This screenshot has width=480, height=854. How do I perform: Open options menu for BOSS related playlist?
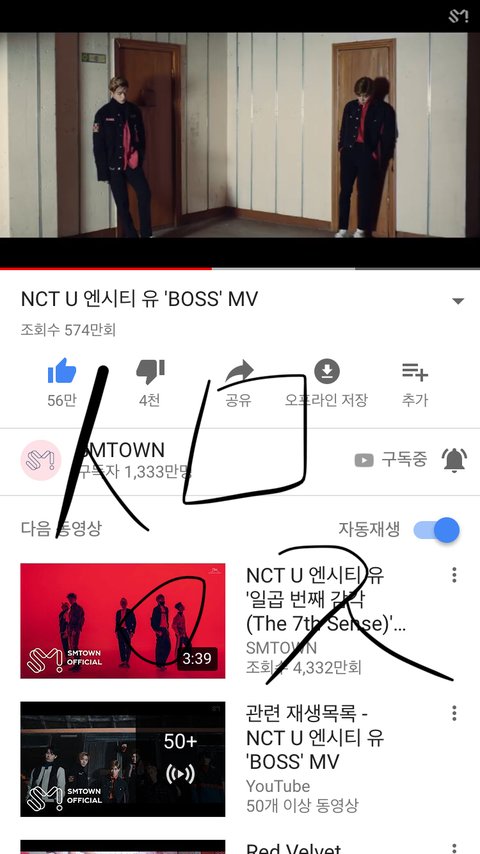(454, 713)
